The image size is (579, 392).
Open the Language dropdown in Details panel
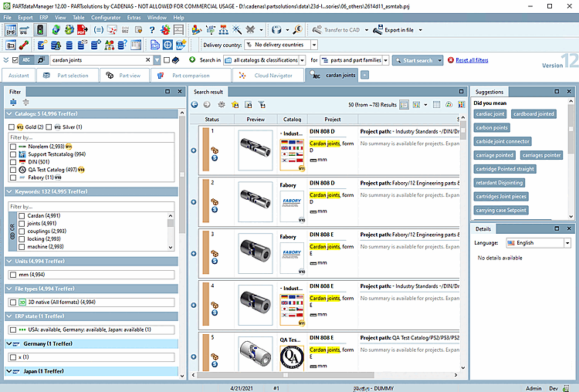click(567, 242)
